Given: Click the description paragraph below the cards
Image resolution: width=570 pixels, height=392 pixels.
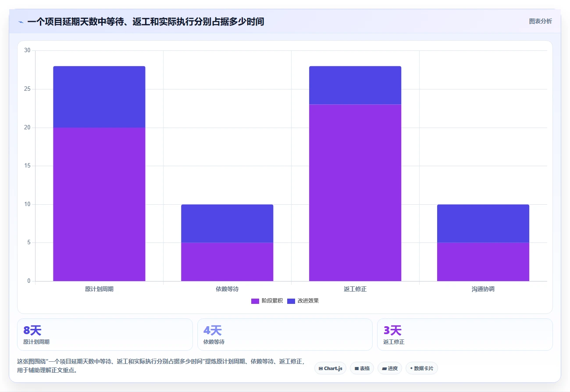Looking at the screenshot, I should (x=161, y=366).
